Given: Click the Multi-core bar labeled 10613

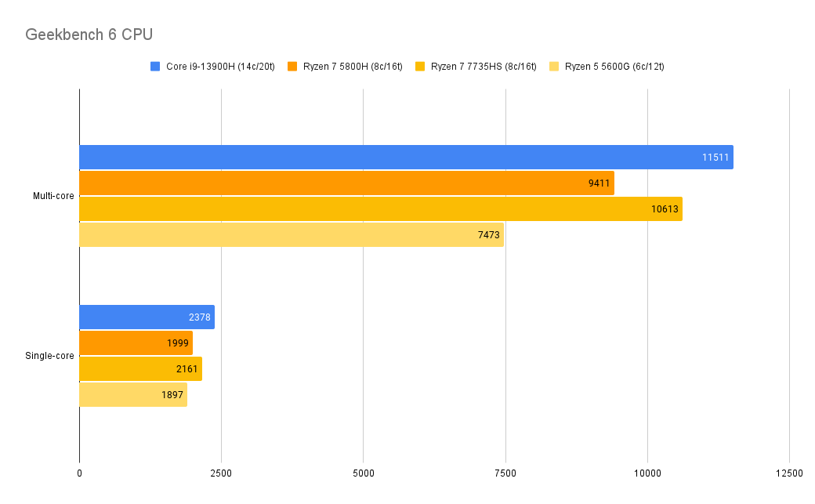Looking at the screenshot, I should (x=380, y=209).
